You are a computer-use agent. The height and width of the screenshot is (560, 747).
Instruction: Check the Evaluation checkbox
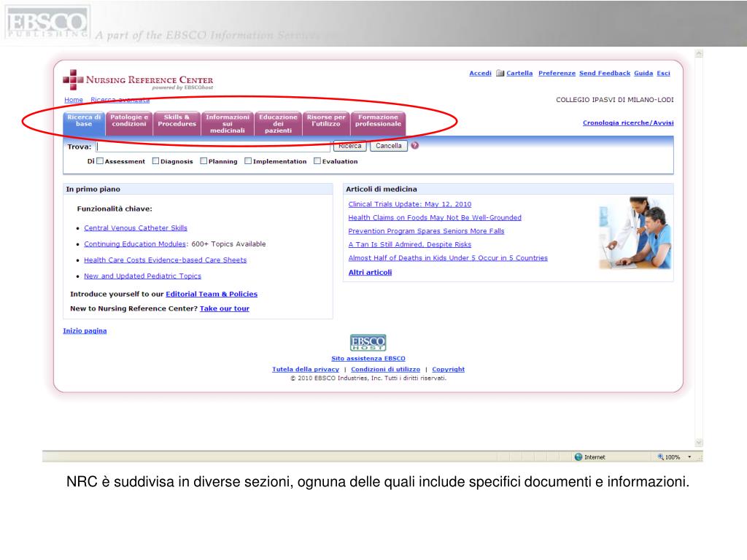click(317, 161)
